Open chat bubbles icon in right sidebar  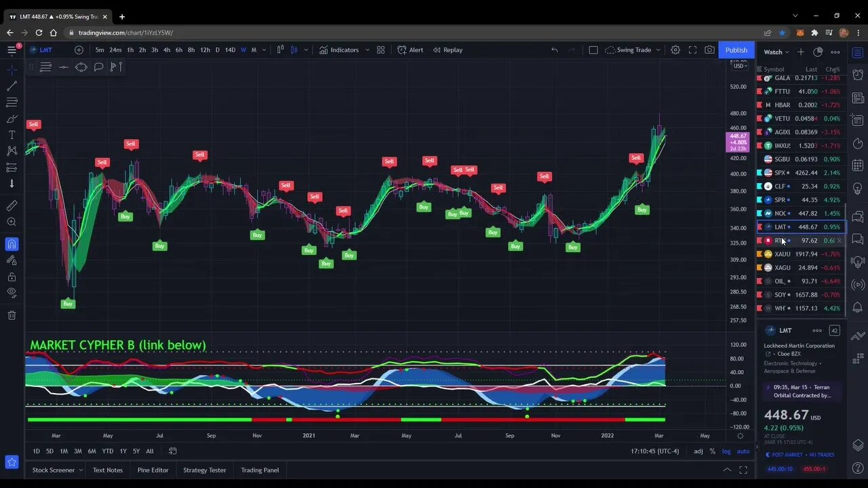pyautogui.click(x=858, y=217)
